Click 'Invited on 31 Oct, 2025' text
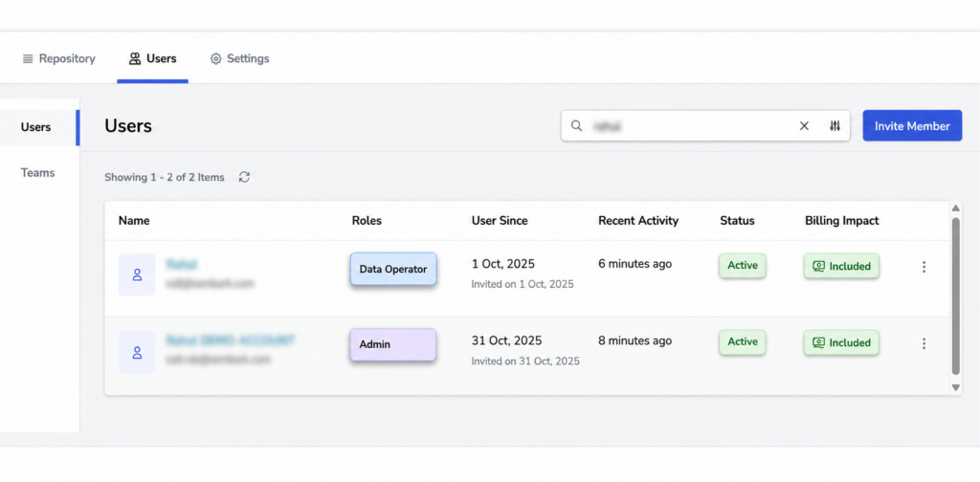Image resolution: width=980 pixels, height=482 pixels. tap(525, 361)
